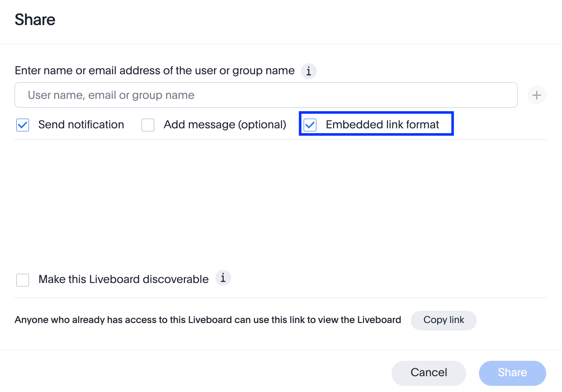
Task: Select the Add message (optional) label text
Action: [225, 124]
